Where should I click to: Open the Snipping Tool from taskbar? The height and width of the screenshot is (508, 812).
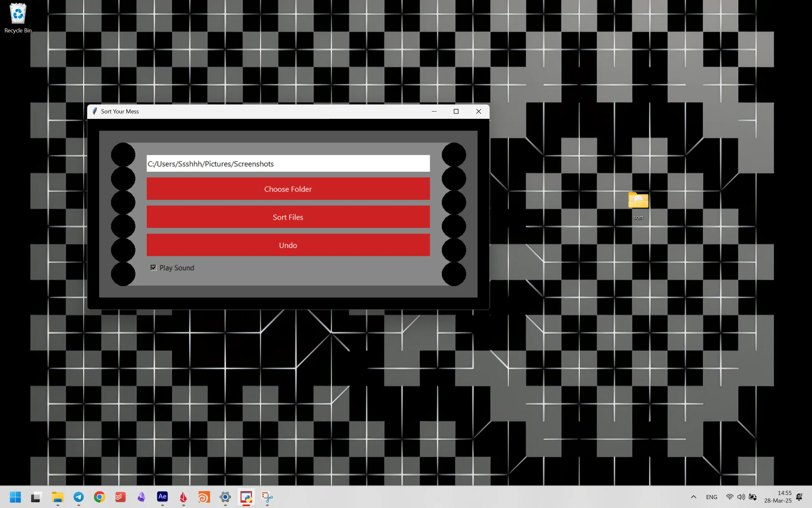click(x=267, y=497)
